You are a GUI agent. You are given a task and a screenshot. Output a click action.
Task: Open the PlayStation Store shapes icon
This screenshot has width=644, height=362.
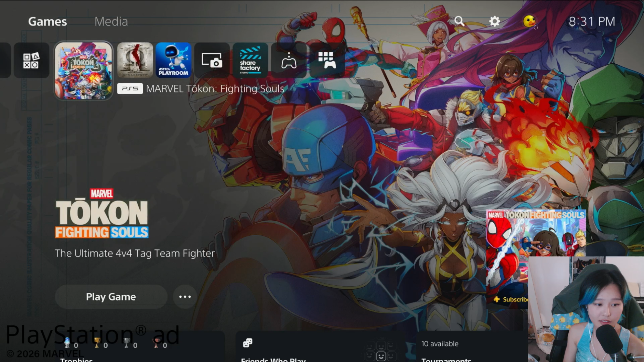tap(31, 60)
